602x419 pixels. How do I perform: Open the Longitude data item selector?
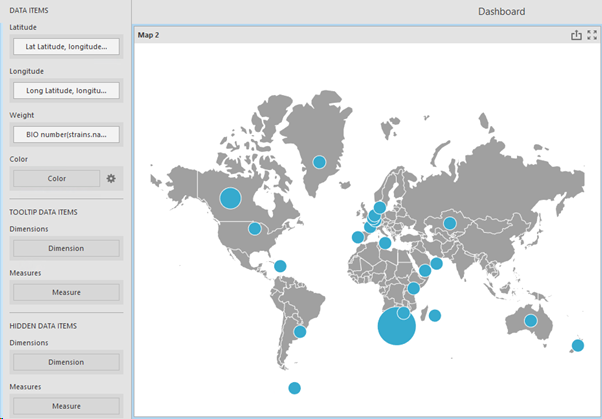(x=65, y=90)
